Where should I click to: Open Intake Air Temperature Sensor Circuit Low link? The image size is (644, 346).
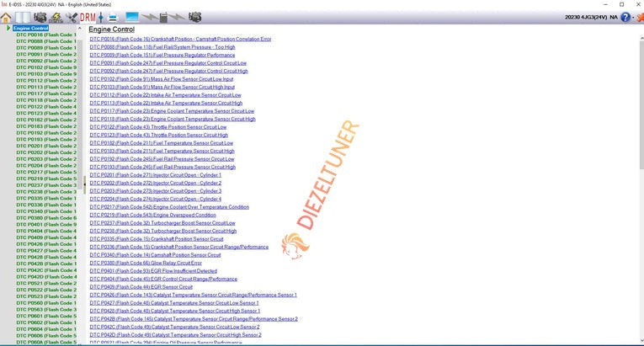point(166,95)
